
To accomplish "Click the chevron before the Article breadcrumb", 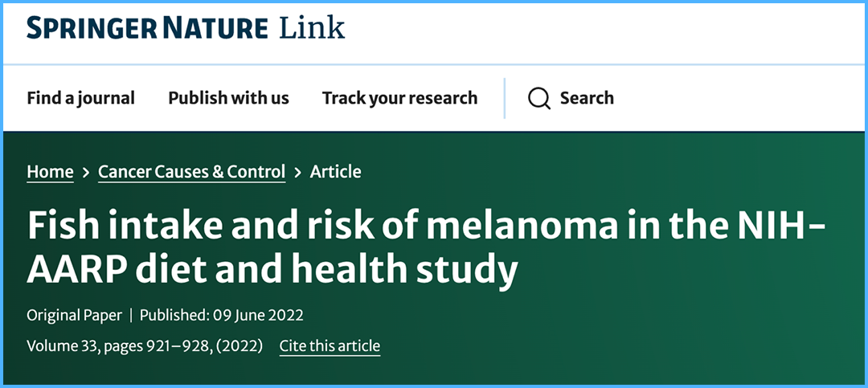I will (298, 173).
